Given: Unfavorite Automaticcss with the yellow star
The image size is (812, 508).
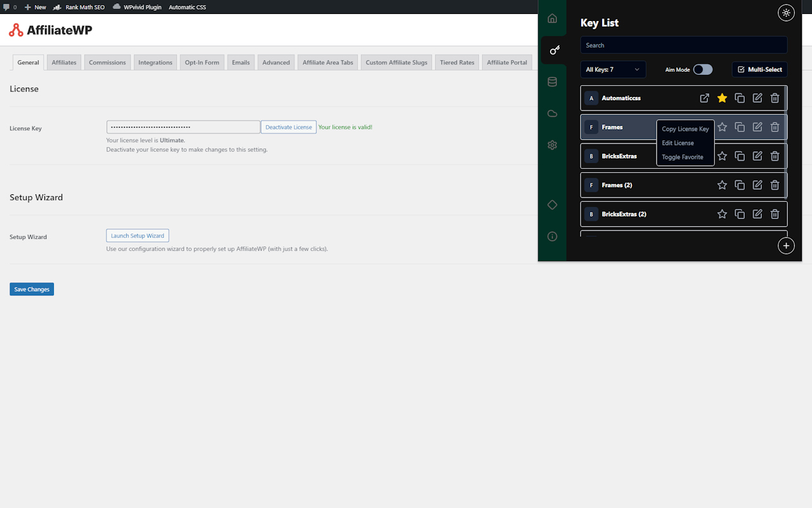Looking at the screenshot, I should [x=722, y=98].
